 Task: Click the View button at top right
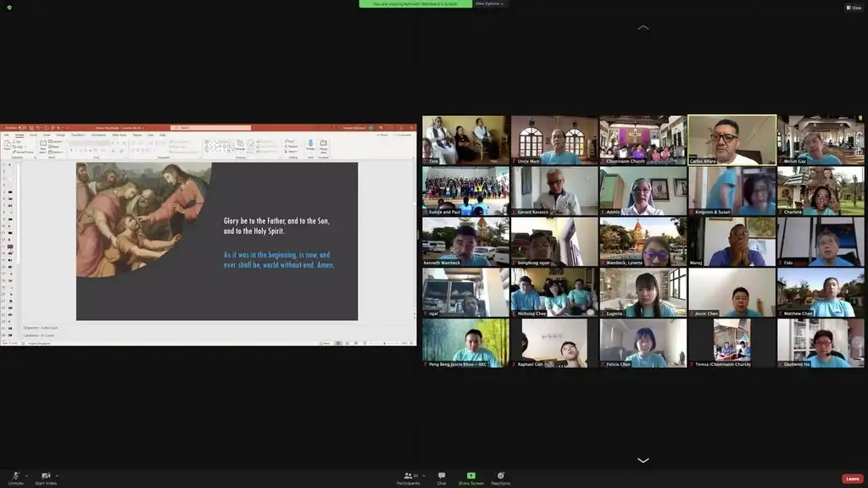click(x=854, y=8)
